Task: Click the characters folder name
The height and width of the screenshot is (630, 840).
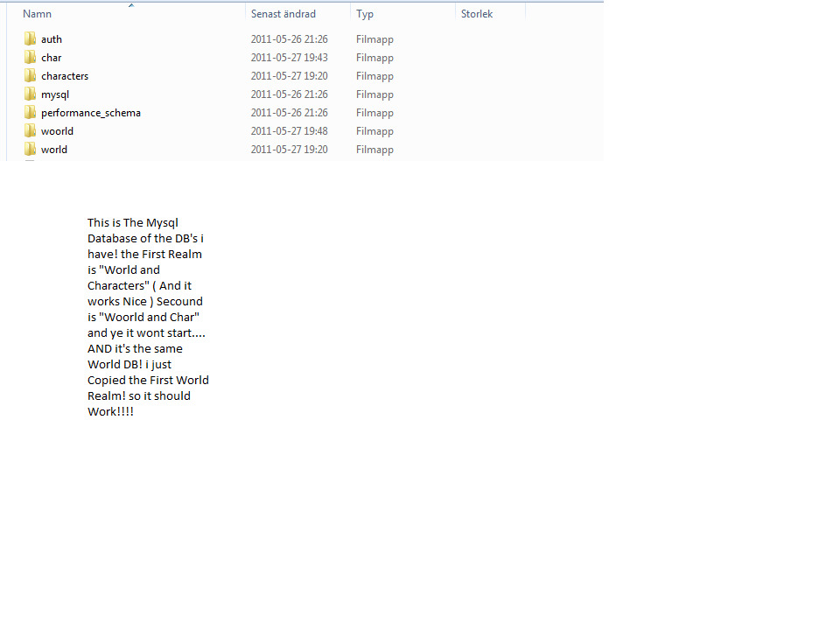Action: coord(65,76)
